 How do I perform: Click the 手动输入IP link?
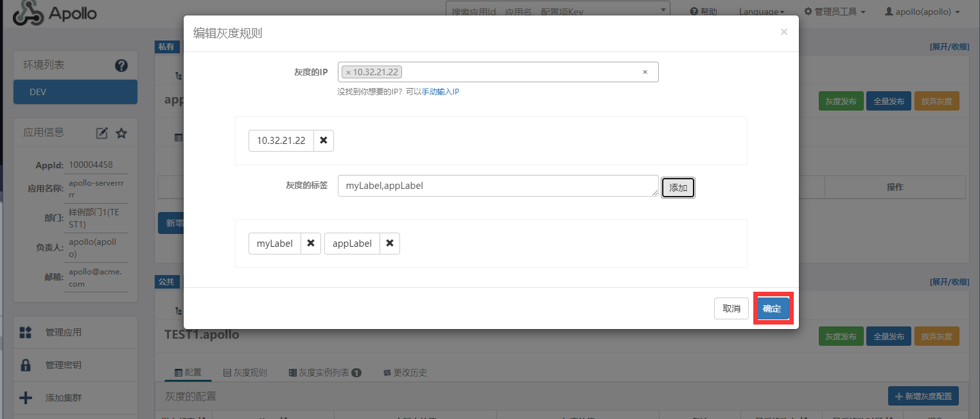pyautogui.click(x=441, y=91)
